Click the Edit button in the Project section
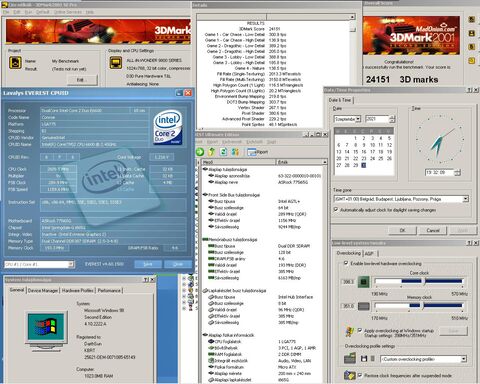 coord(82,80)
